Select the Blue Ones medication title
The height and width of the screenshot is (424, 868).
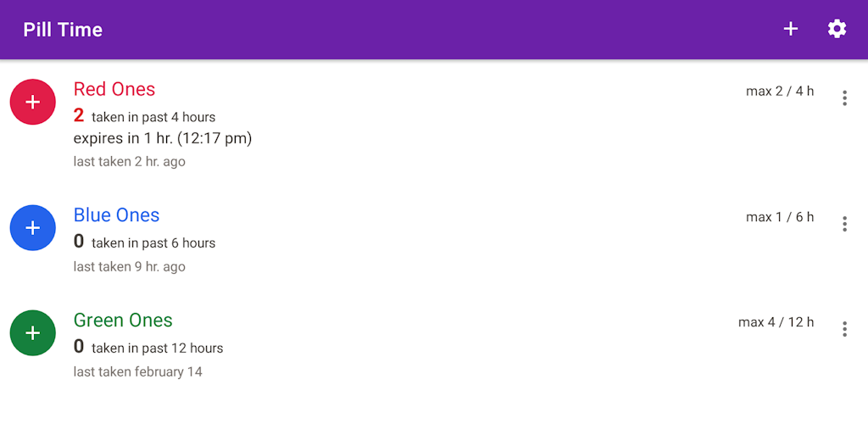point(116,215)
